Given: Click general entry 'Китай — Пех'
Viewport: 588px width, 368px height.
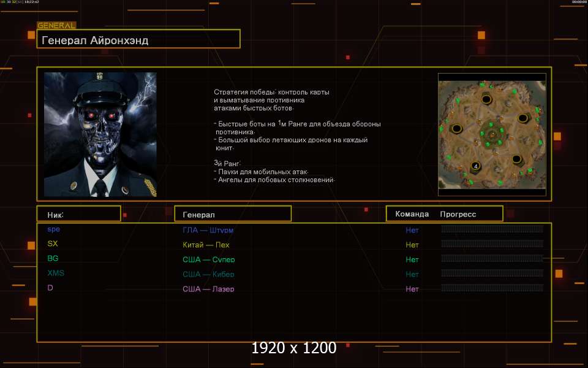Looking at the screenshot, I should 206,245.
